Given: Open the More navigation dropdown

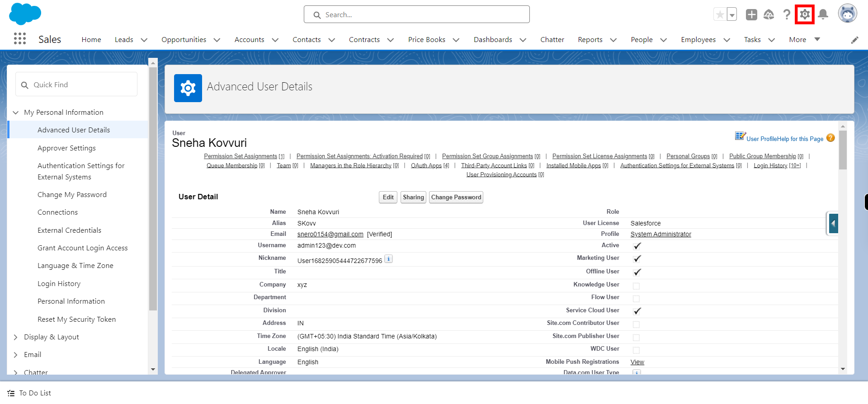Looking at the screenshot, I should tap(804, 39).
